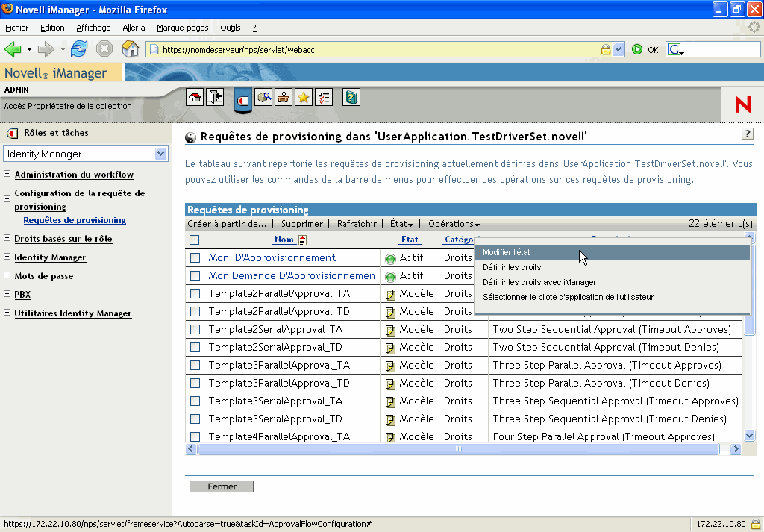Go to browser Home page icon
Screen dimensions: 764x532
[130, 49]
